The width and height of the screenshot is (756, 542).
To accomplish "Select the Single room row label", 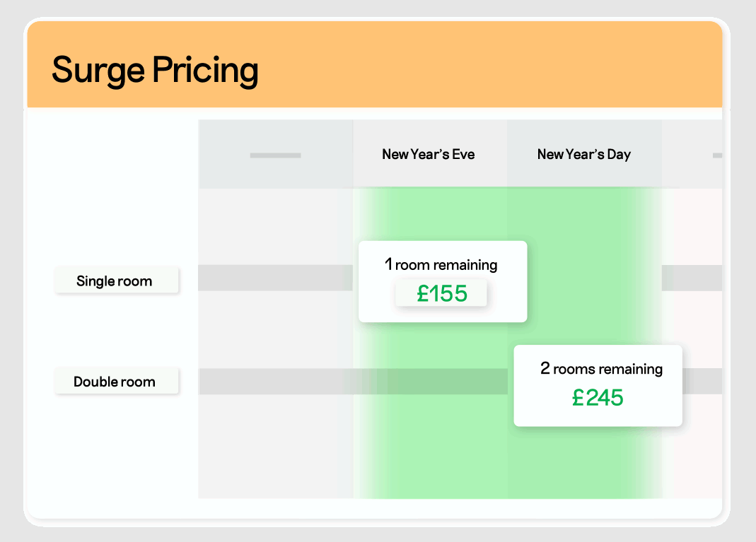I will coord(115,281).
